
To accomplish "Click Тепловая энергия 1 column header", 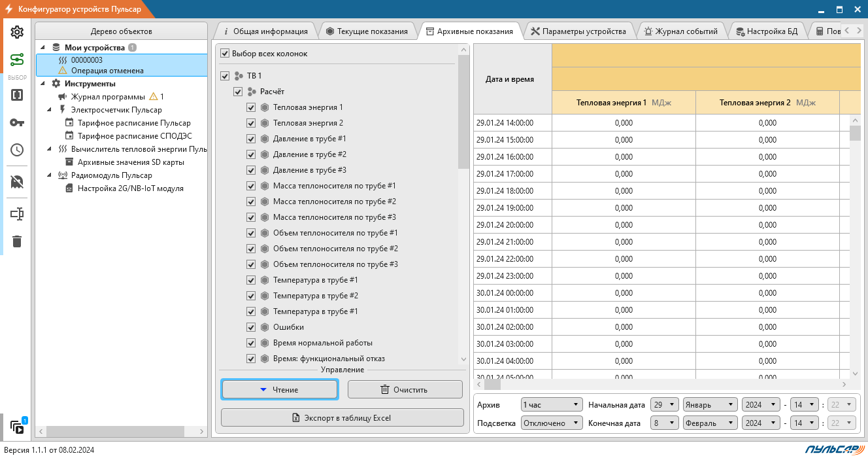I will click(624, 103).
